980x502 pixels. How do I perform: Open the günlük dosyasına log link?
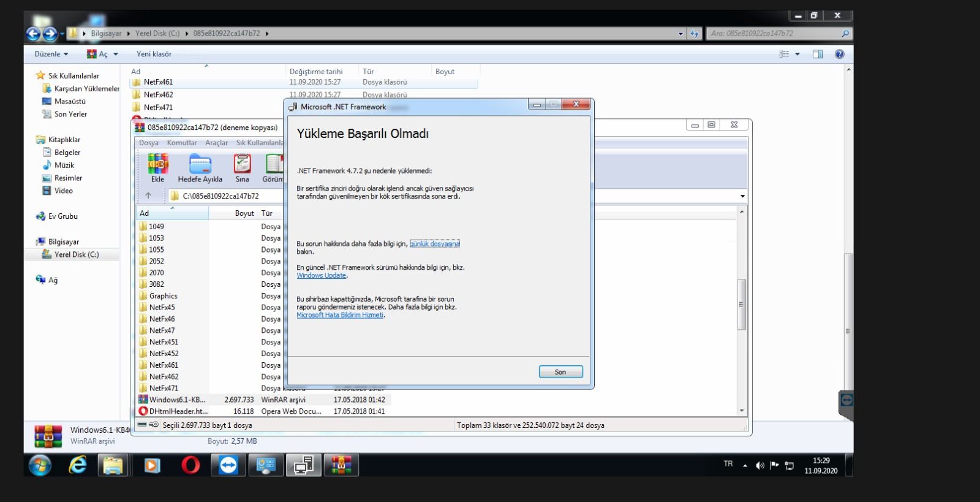(x=435, y=244)
